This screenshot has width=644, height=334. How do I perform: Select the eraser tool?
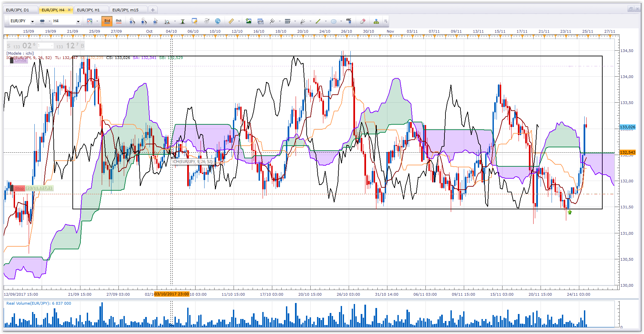point(363,21)
